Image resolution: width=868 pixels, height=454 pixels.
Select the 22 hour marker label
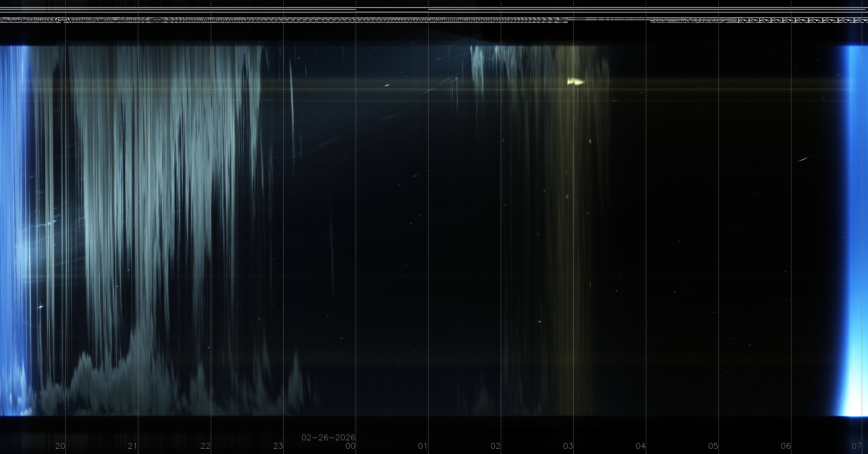click(205, 446)
